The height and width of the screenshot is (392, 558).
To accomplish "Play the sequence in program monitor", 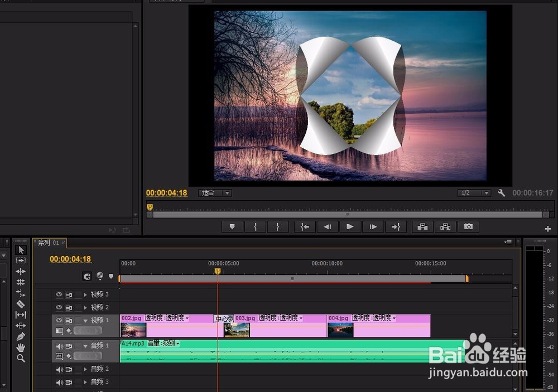I will [x=350, y=226].
